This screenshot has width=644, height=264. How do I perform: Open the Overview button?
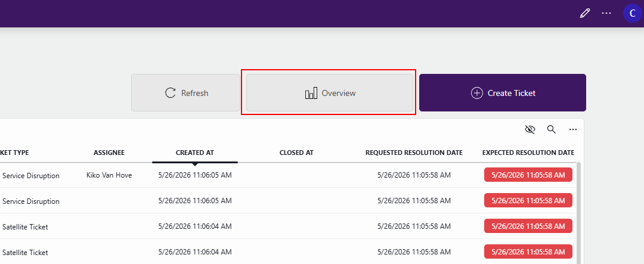click(329, 93)
